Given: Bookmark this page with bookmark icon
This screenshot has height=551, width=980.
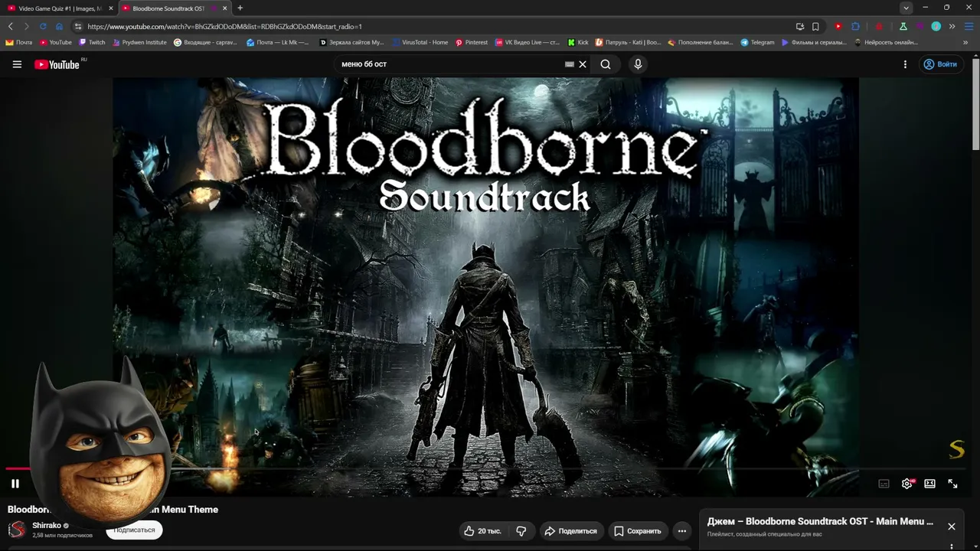Looking at the screenshot, I should [815, 27].
